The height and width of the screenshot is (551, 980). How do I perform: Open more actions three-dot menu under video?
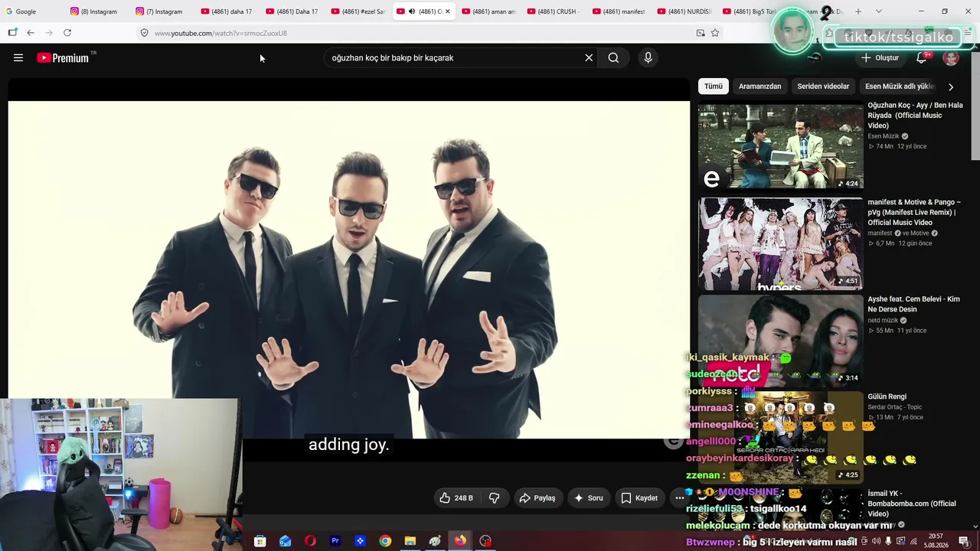pyautogui.click(x=679, y=498)
